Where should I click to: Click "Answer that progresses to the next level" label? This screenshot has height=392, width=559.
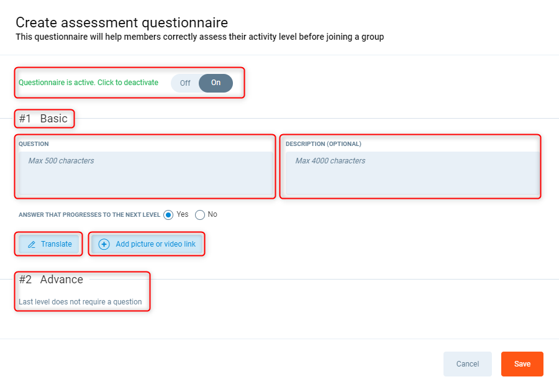tap(89, 215)
